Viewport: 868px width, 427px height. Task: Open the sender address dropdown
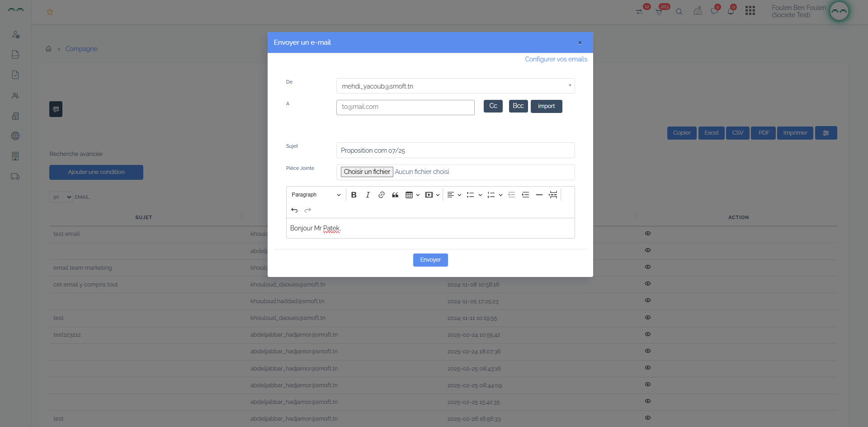click(x=455, y=86)
